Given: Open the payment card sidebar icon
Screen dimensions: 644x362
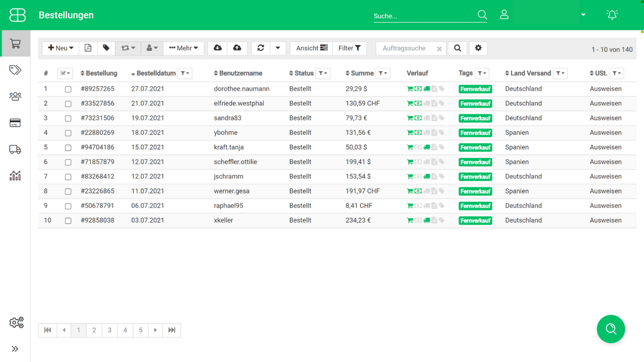Looking at the screenshot, I should coord(15,123).
